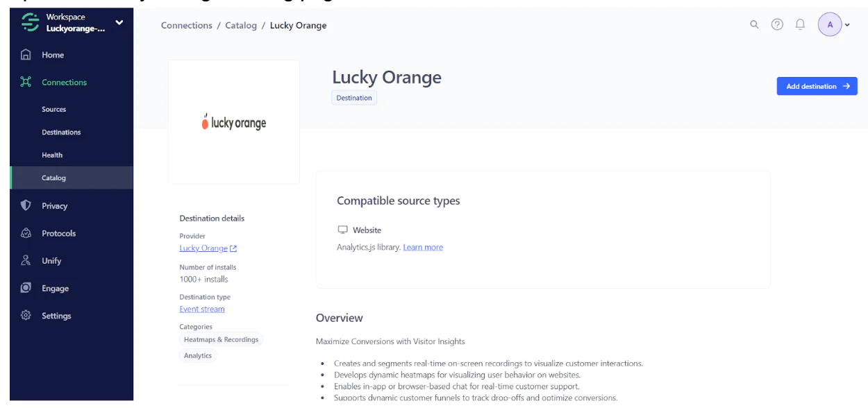The image size is (868, 408).
Task: Select the Connections icon in the sidebar
Action: coord(25,82)
